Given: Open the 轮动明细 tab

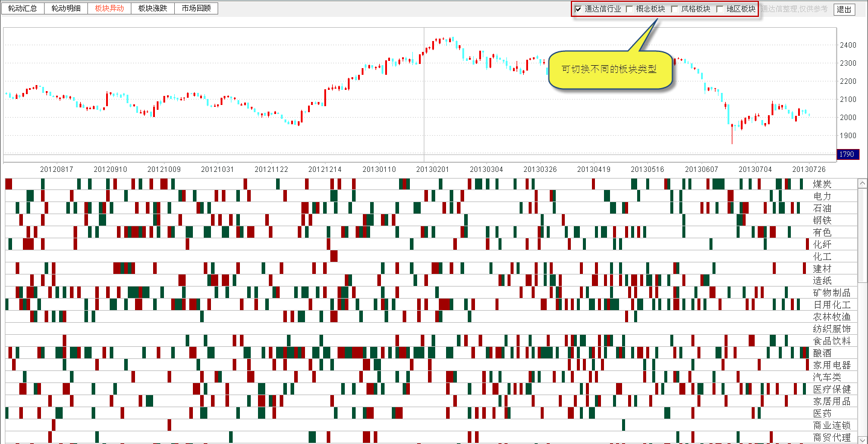Looking at the screenshot, I should [66, 8].
